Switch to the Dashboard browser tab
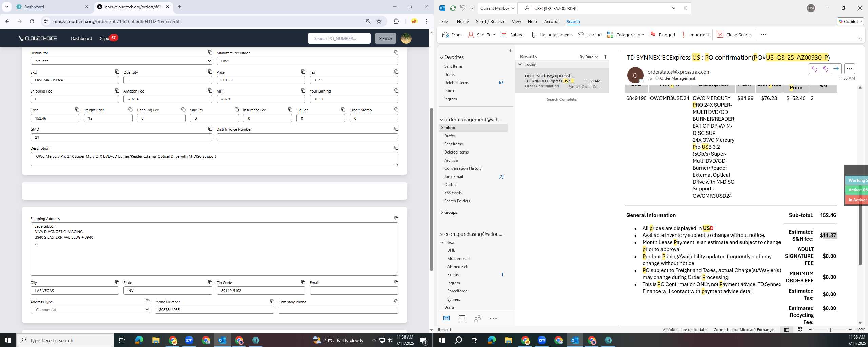868x347 pixels. coord(52,7)
